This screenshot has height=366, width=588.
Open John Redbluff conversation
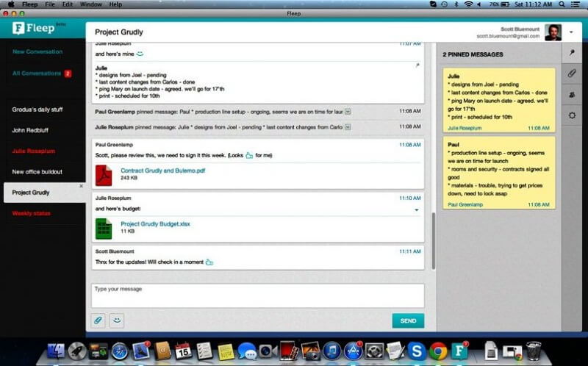point(30,131)
